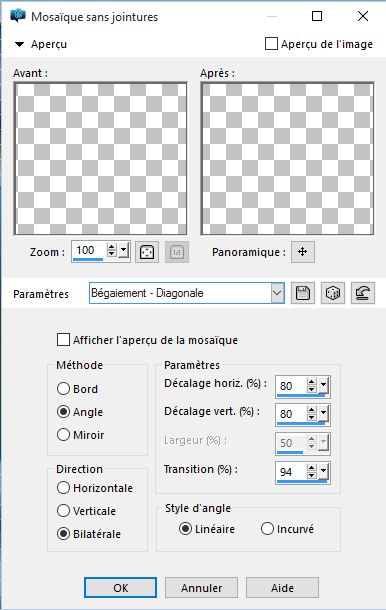Select the Miroir method radio button

tap(63, 435)
